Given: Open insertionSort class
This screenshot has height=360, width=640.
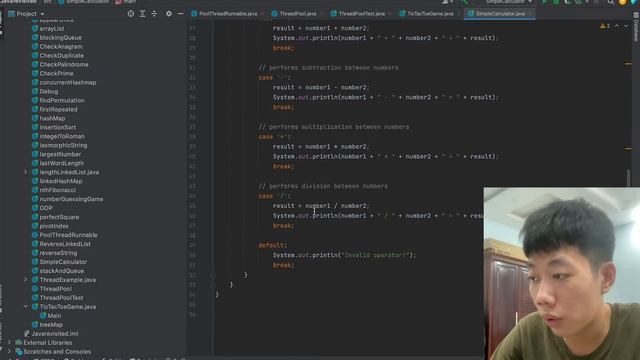Looking at the screenshot, I should click(x=58, y=127).
